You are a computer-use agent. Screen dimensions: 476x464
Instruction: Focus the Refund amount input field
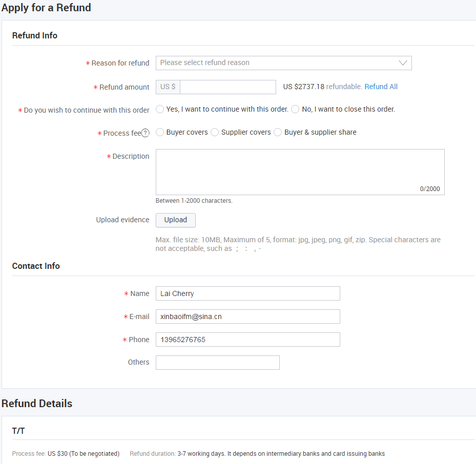(228, 87)
